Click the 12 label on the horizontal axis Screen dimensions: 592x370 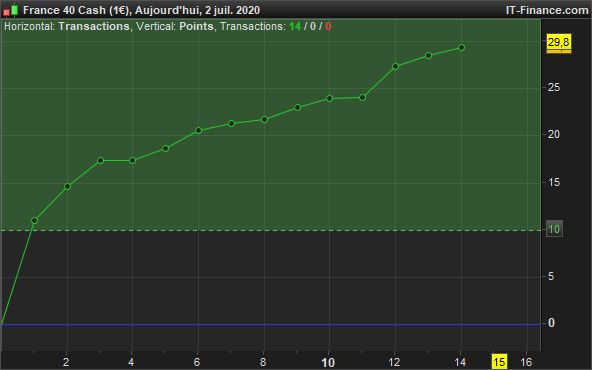[394, 362]
